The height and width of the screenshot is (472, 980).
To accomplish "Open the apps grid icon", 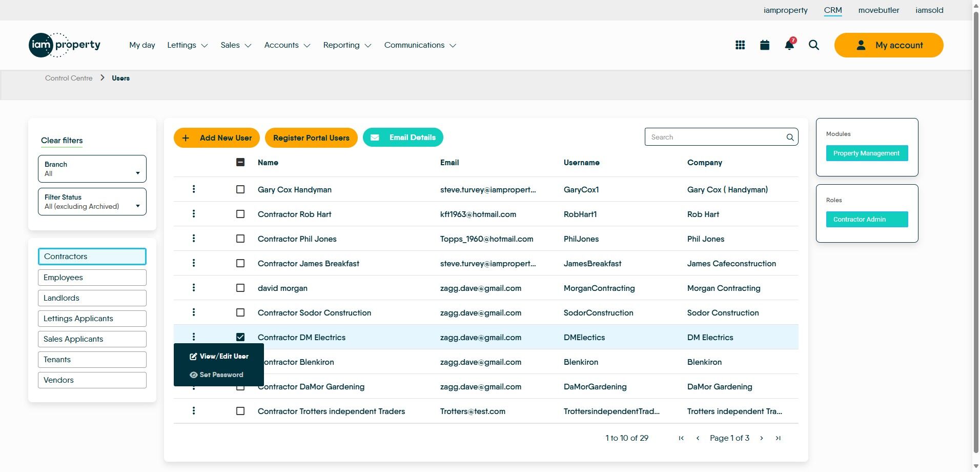I will (x=740, y=45).
